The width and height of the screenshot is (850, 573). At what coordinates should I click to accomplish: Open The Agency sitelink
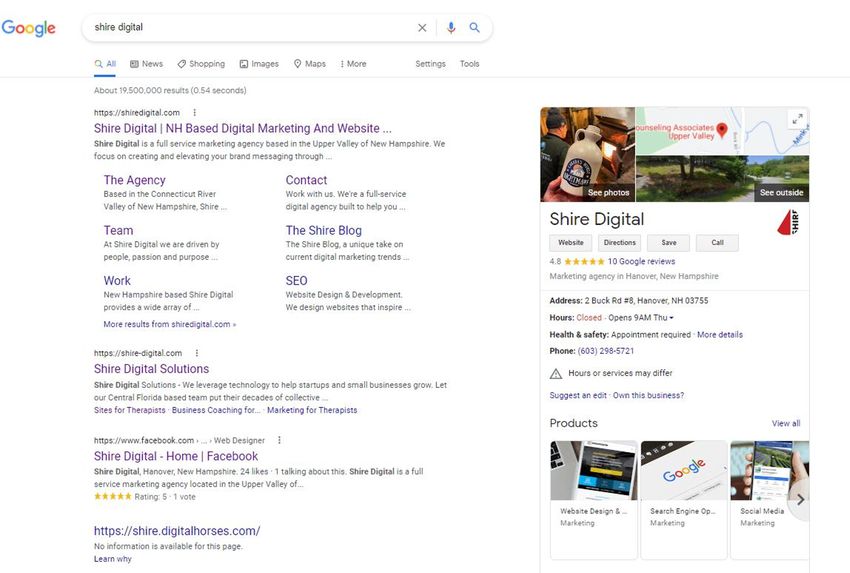(x=134, y=180)
